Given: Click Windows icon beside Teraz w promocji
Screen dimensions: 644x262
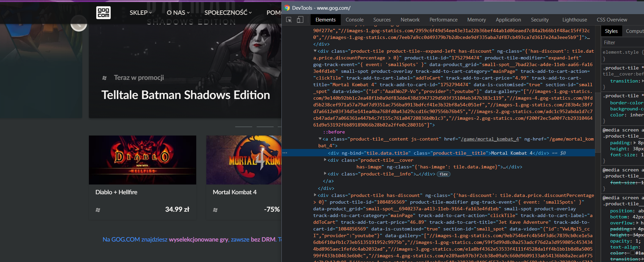Looking at the screenshot, I should pyautogui.click(x=104, y=78).
